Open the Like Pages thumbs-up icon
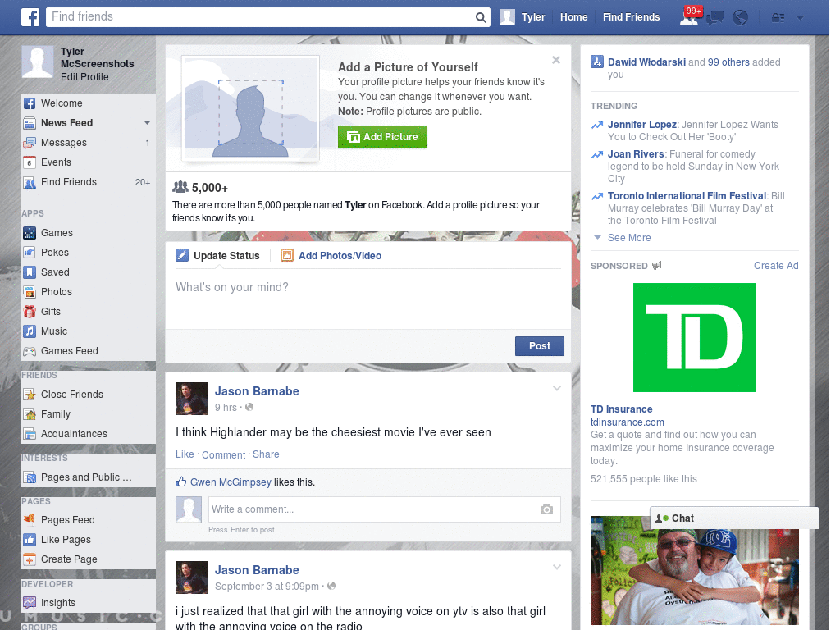840x630 pixels. pos(30,540)
